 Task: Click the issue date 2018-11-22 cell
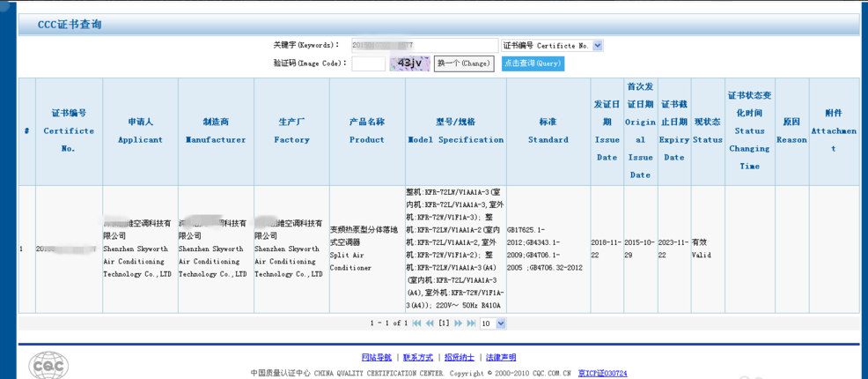pos(607,249)
